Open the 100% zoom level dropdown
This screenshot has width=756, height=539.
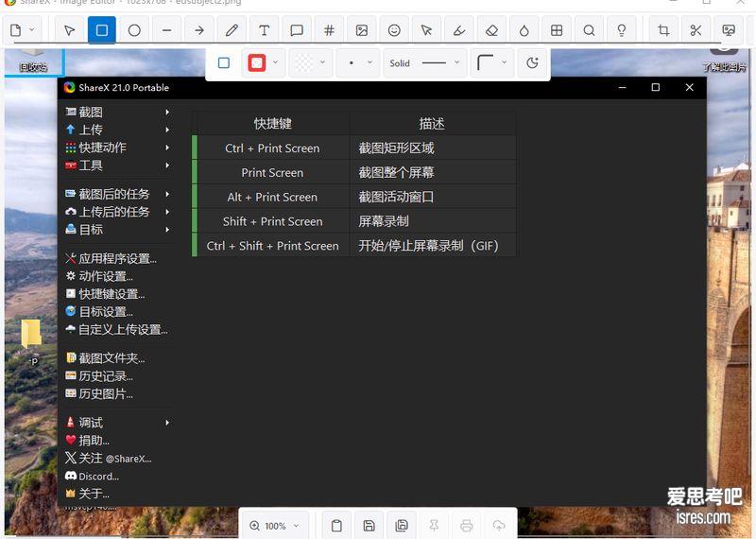click(x=274, y=526)
